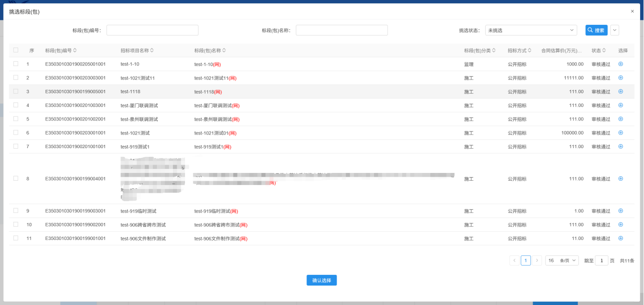Click the 标段(包)名称 search input field
The height and width of the screenshot is (305, 644).
coord(341,30)
